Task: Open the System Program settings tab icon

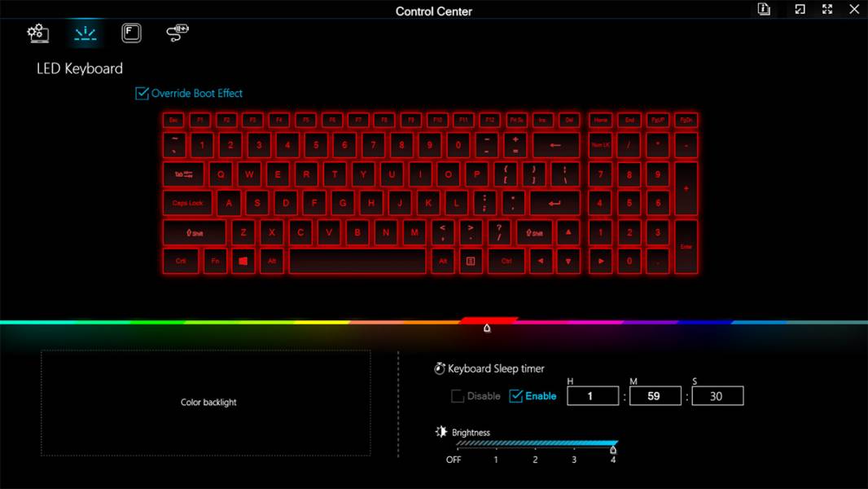Action: [37, 33]
